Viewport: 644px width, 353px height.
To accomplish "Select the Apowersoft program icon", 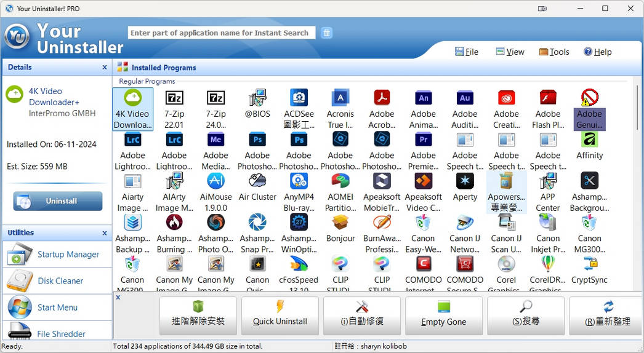I will [507, 181].
